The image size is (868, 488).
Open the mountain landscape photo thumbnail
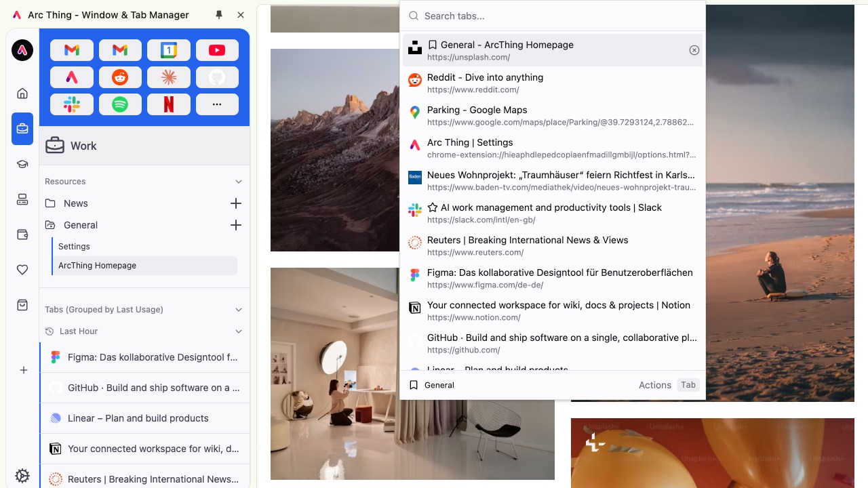pos(335,150)
